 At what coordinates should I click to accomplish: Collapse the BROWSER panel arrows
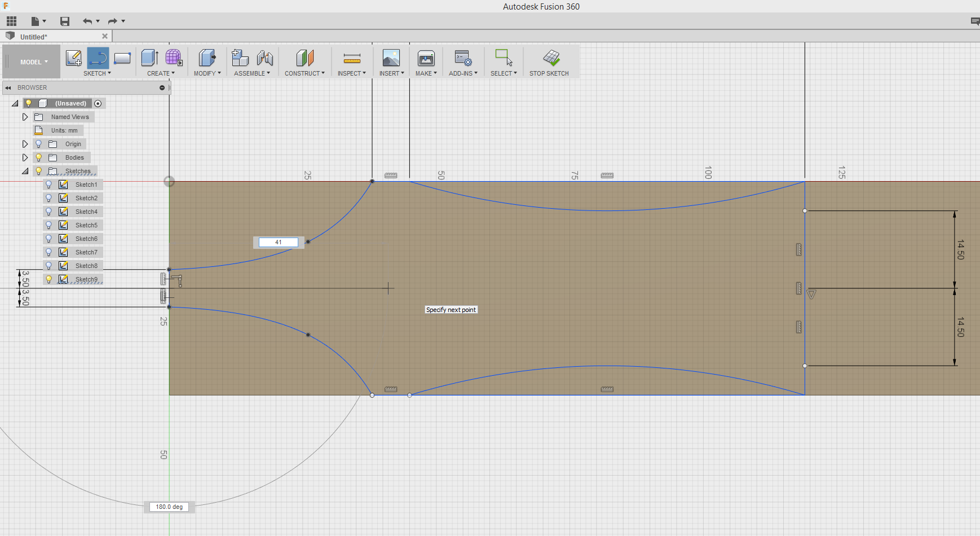[8, 88]
